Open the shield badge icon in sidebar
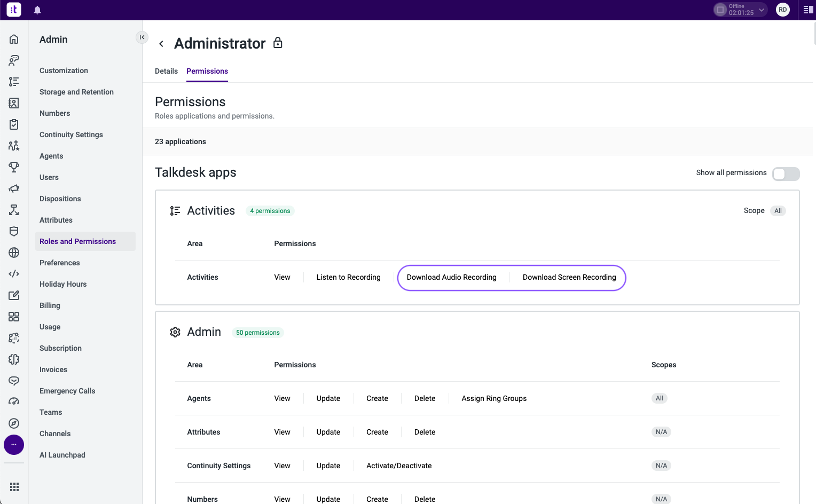This screenshot has height=504, width=816. click(14, 231)
